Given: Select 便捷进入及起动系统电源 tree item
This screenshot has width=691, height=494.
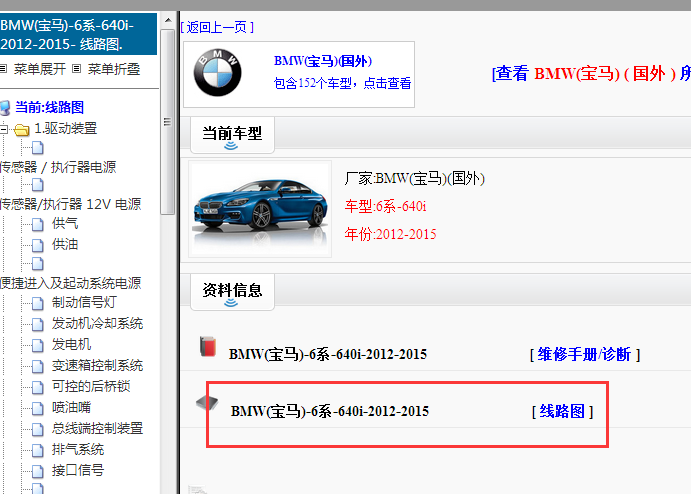Looking at the screenshot, I should [70, 283].
